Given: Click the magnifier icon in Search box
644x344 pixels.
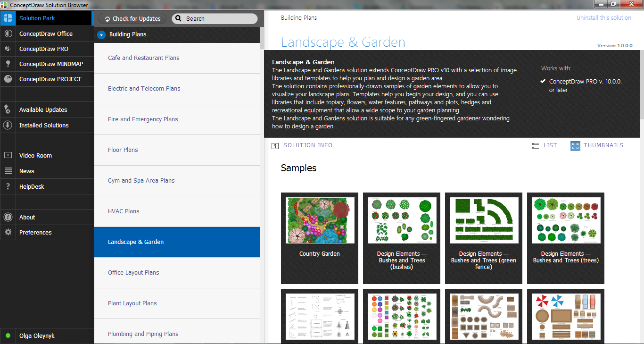Looking at the screenshot, I should (x=178, y=18).
